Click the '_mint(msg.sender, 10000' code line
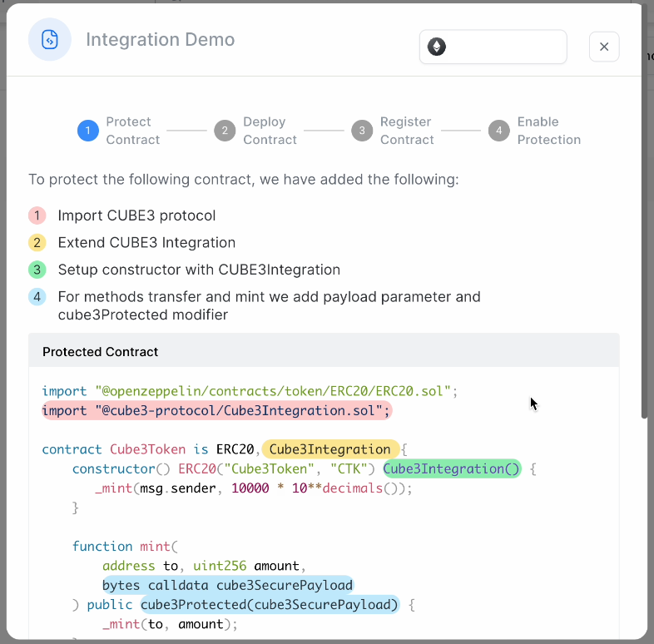The height and width of the screenshot is (644, 654). pos(253,488)
